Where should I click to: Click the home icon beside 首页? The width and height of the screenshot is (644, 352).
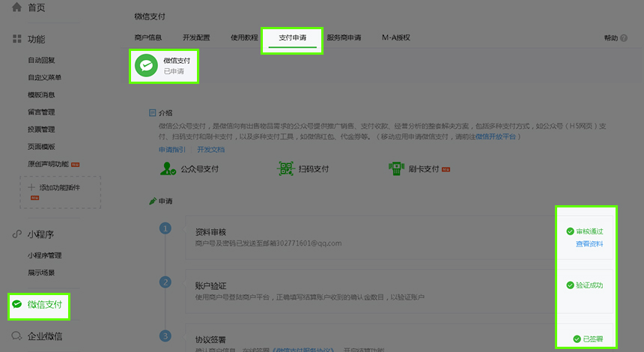point(16,7)
